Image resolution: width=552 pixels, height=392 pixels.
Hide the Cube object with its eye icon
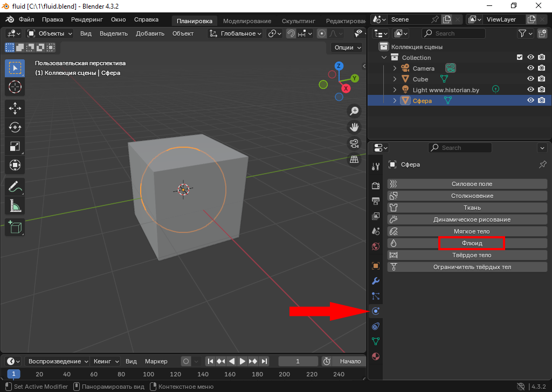pyautogui.click(x=530, y=79)
